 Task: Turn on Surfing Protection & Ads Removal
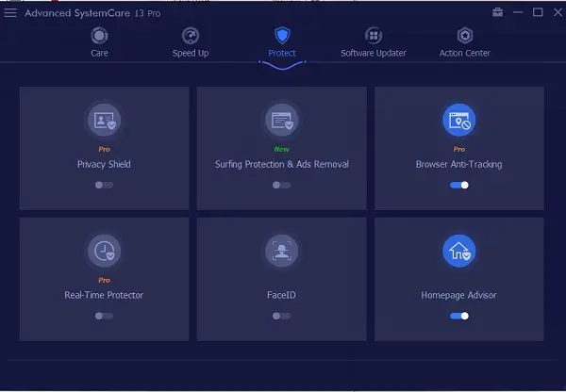point(281,185)
